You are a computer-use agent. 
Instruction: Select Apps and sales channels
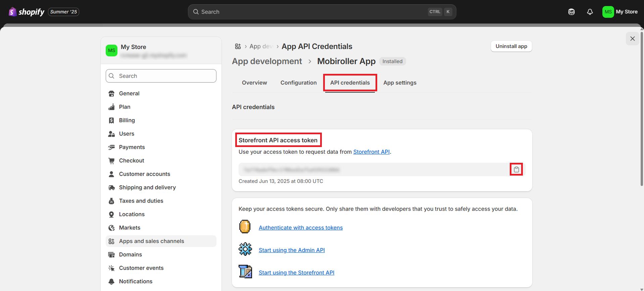pos(161,241)
